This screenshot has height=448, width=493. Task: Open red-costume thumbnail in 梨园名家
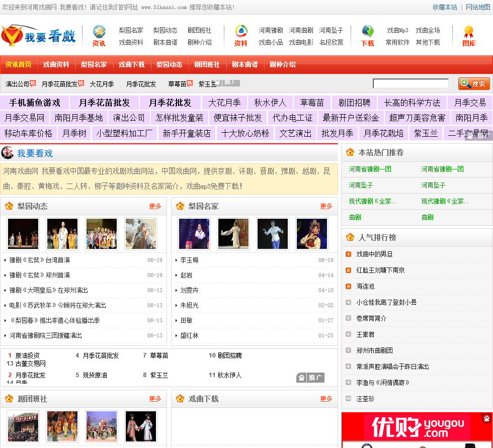311,234
